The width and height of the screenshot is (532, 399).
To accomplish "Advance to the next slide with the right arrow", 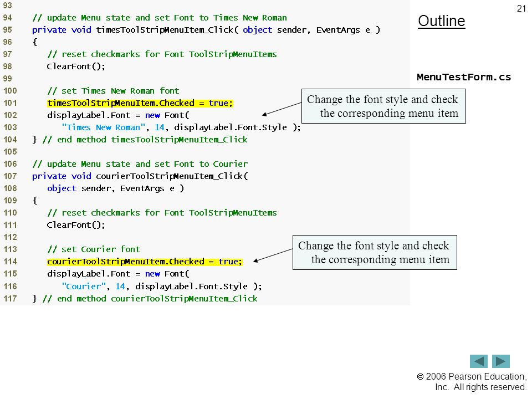I will click(501, 361).
